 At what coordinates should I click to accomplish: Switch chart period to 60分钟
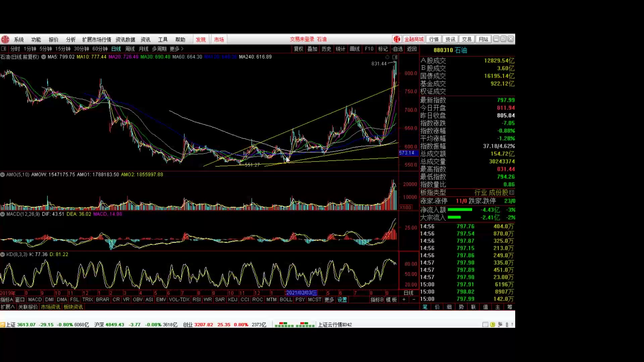click(100, 49)
